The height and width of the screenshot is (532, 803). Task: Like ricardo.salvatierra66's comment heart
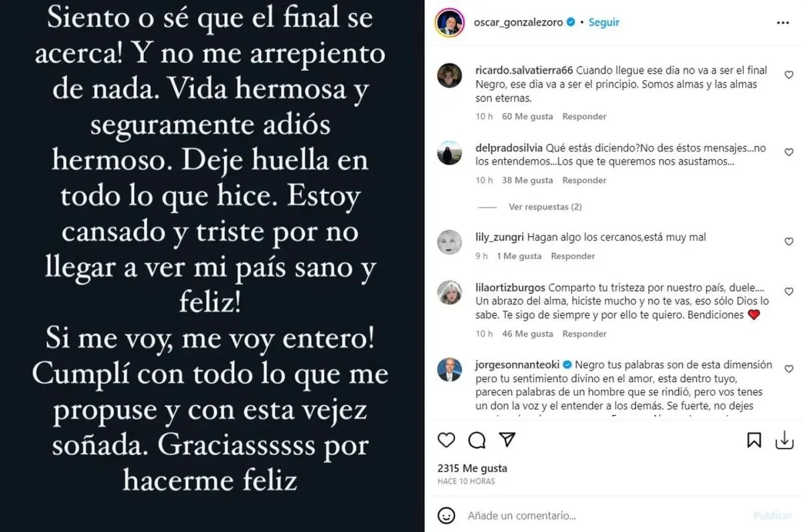[789, 75]
